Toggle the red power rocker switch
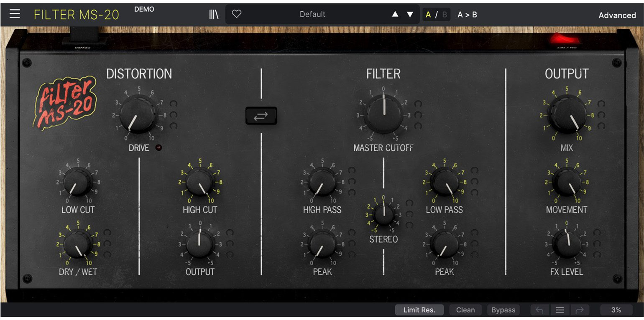This screenshot has height=320, width=644. (x=565, y=40)
